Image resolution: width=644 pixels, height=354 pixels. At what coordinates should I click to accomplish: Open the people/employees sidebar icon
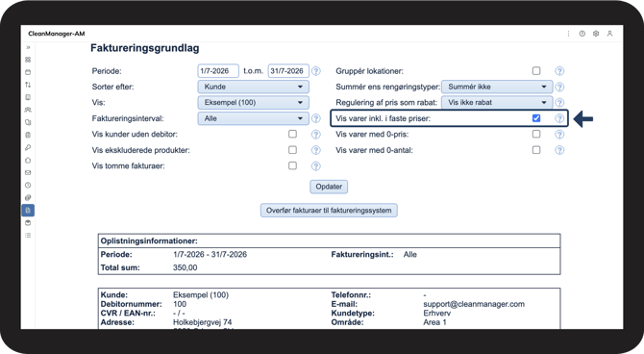click(x=28, y=110)
